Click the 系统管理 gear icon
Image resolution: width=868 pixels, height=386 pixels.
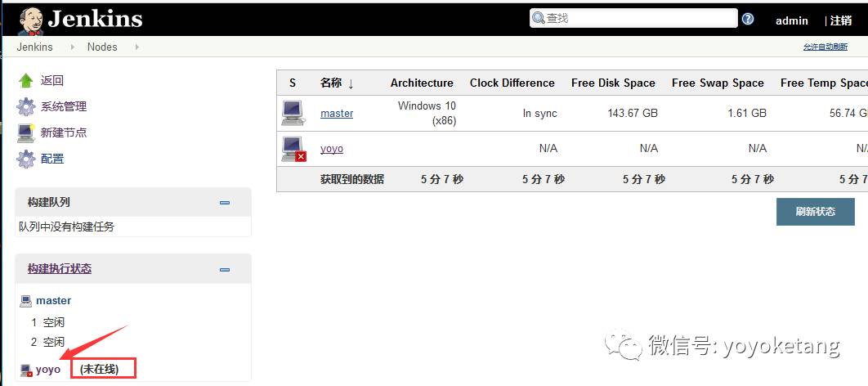pyautogui.click(x=26, y=106)
